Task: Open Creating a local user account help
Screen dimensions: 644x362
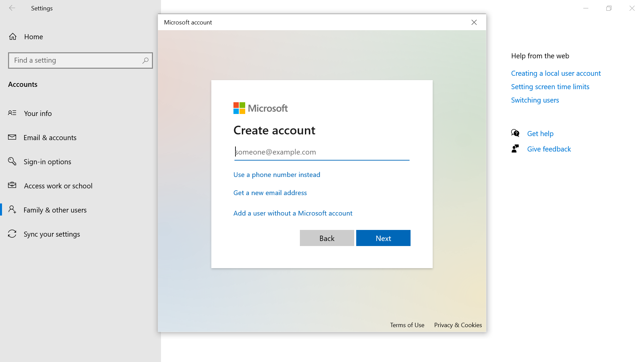Action: 556,73
